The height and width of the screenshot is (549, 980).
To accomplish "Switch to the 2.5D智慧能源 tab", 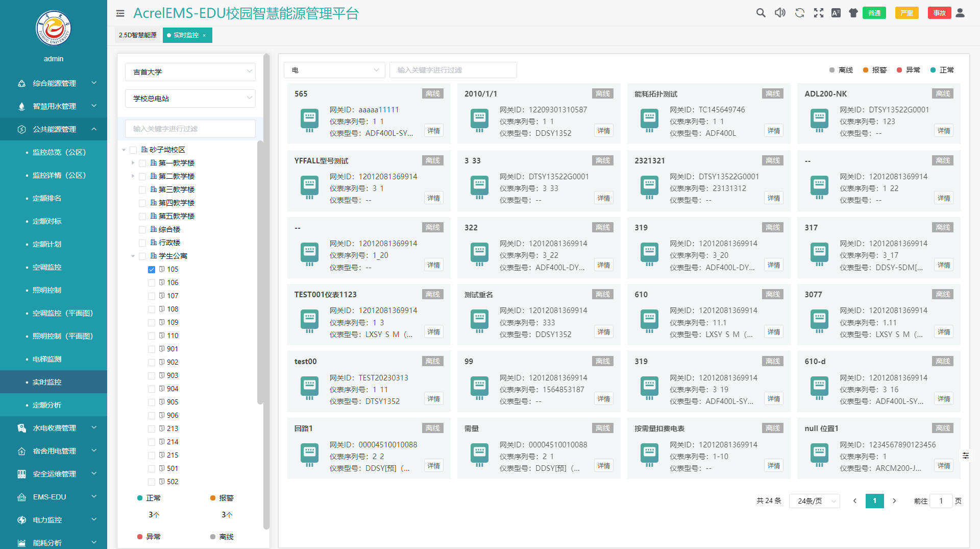I will pos(138,35).
